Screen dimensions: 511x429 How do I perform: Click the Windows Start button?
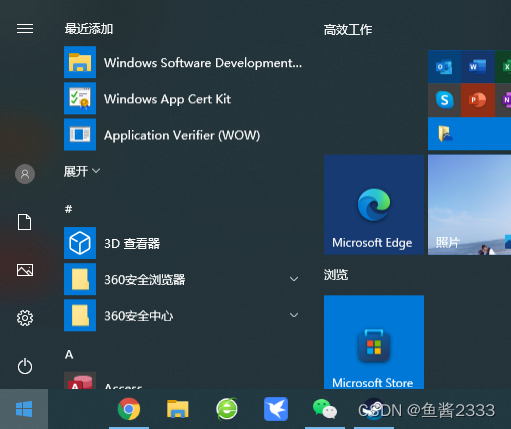tap(24, 409)
